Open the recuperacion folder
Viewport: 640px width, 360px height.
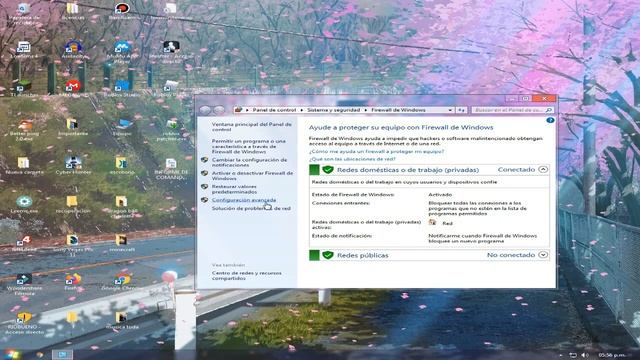(x=73, y=204)
